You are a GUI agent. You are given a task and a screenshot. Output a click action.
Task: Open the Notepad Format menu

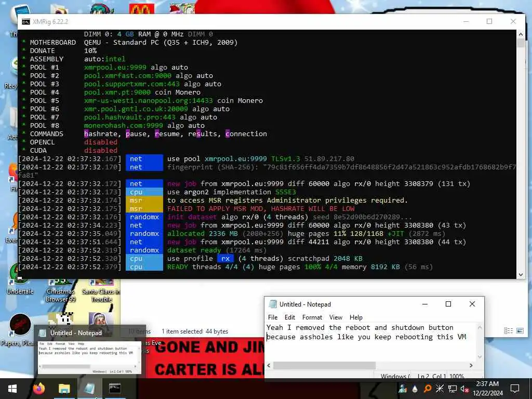pyautogui.click(x=312, y=317)
